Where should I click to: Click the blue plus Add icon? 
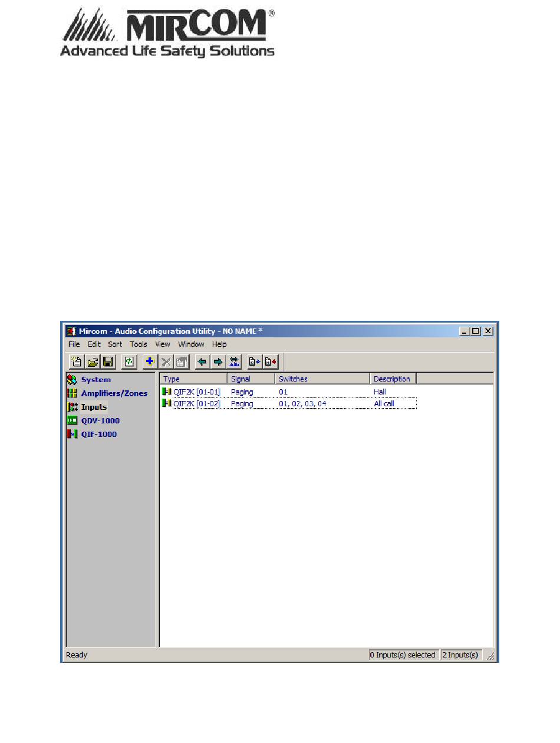(151, 361)
